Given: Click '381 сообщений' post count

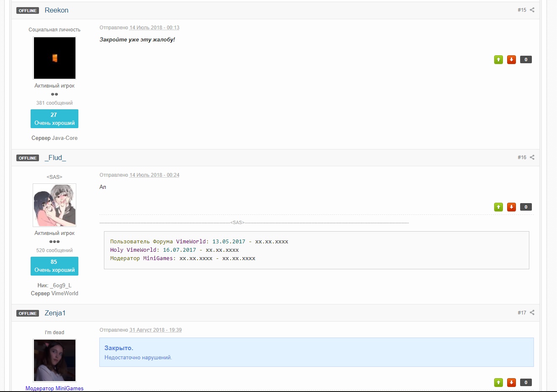Looking at the screenshot, I should 54,103.
